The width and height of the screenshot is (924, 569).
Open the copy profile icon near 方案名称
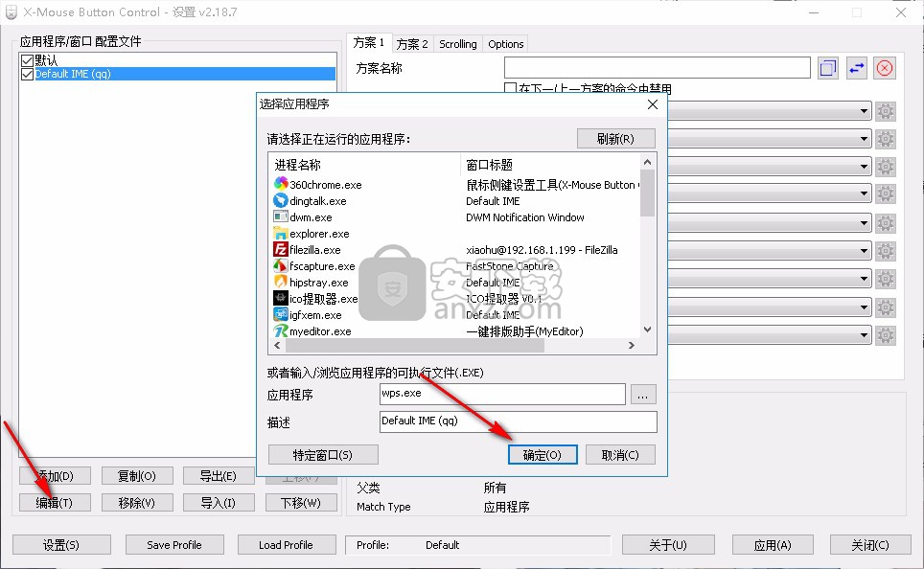coord(826,67)
